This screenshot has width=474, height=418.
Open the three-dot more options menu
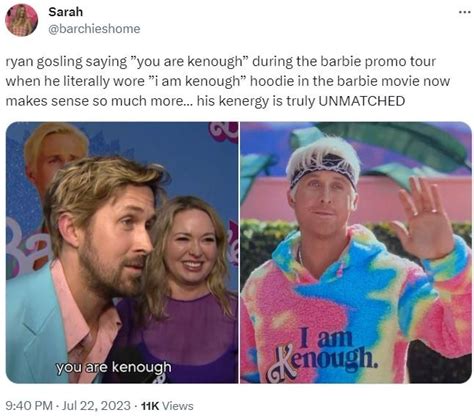point(462,12)
